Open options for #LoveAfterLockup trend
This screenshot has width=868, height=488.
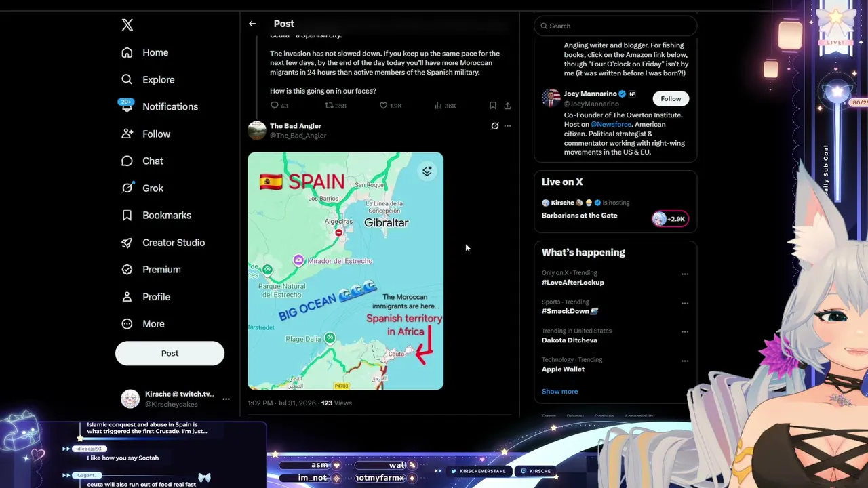pyautogui.click(x=685, y=274)
